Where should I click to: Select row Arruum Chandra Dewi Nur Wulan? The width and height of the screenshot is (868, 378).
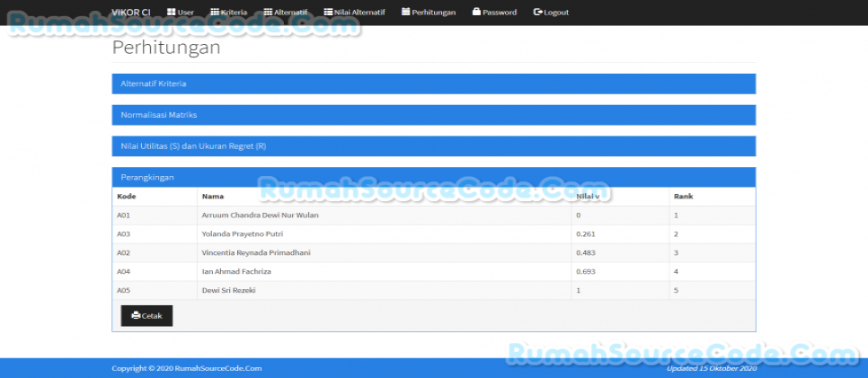(260, 215)
